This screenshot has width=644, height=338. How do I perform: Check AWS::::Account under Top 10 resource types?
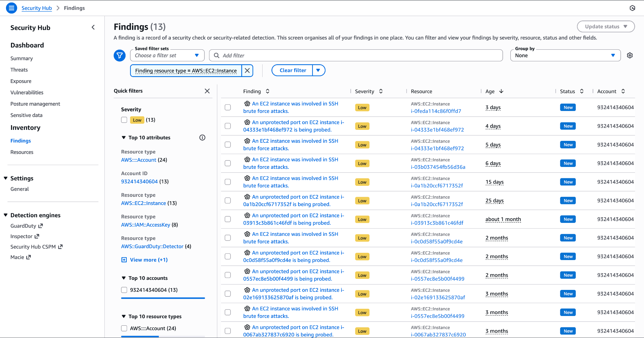[124, 328]
